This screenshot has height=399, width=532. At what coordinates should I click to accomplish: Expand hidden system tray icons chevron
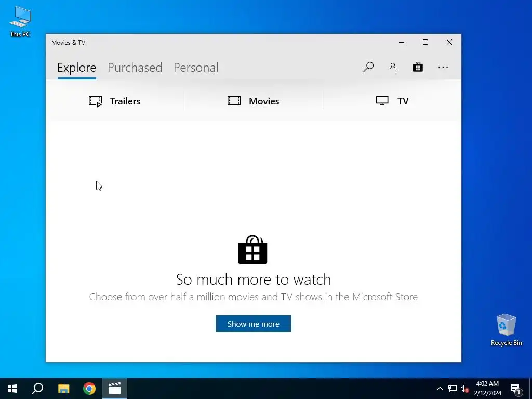tap(440, 389)
